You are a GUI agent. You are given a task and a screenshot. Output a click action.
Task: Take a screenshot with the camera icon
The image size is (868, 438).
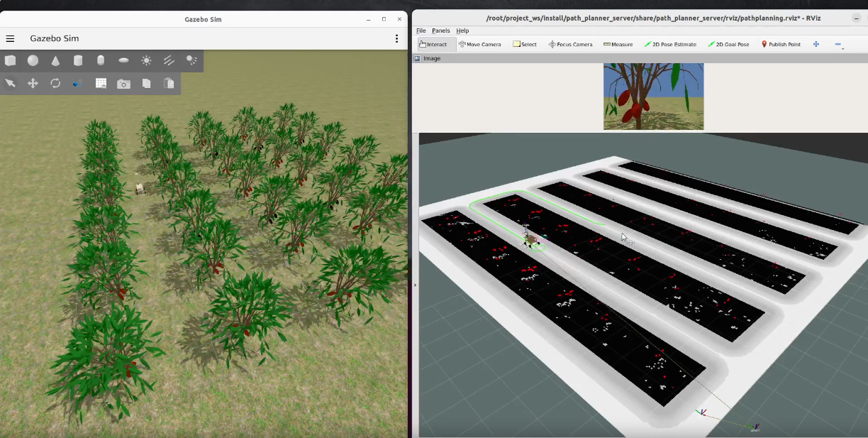click(124, 84)
